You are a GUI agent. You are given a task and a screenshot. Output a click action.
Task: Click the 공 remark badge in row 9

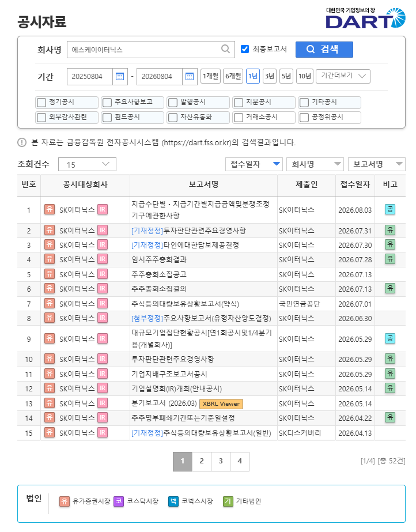[390, 338]
